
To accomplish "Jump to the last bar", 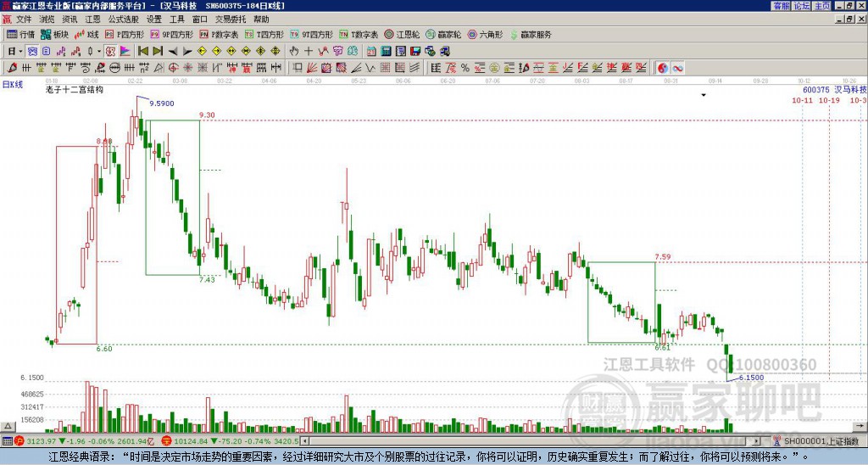I will click(x=157, y=52).
